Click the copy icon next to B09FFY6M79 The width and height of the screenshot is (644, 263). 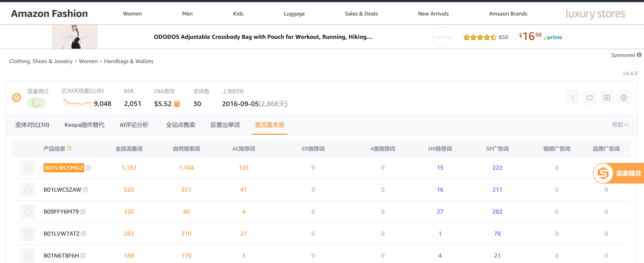83,212
